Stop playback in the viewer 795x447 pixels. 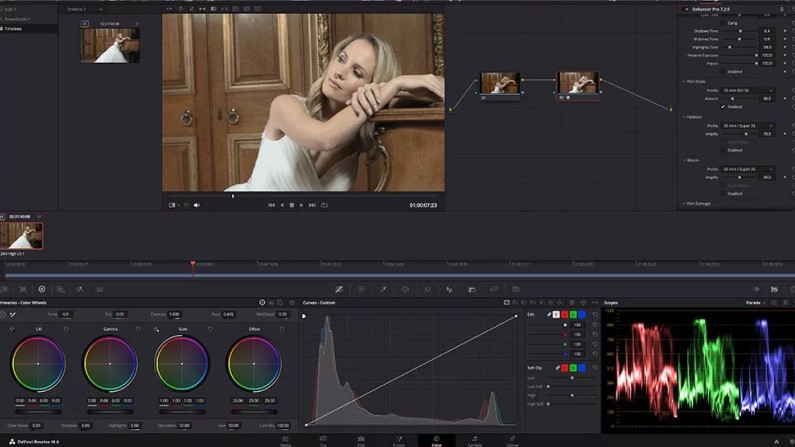coord(292,205)
